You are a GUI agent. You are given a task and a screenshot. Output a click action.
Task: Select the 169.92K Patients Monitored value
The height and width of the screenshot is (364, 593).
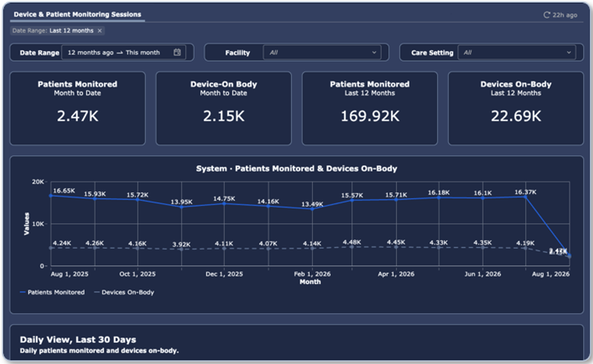[x=370, y=116]
